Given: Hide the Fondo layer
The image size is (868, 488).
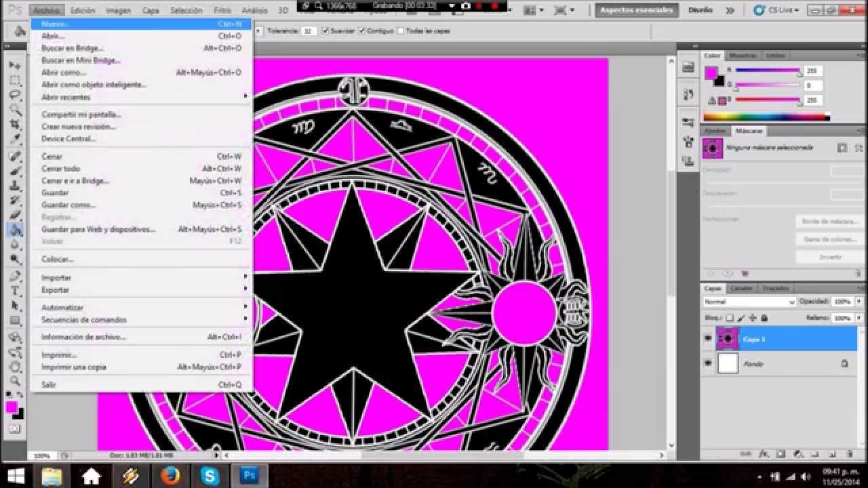Looking at the screenshot, I should (708, 363).
